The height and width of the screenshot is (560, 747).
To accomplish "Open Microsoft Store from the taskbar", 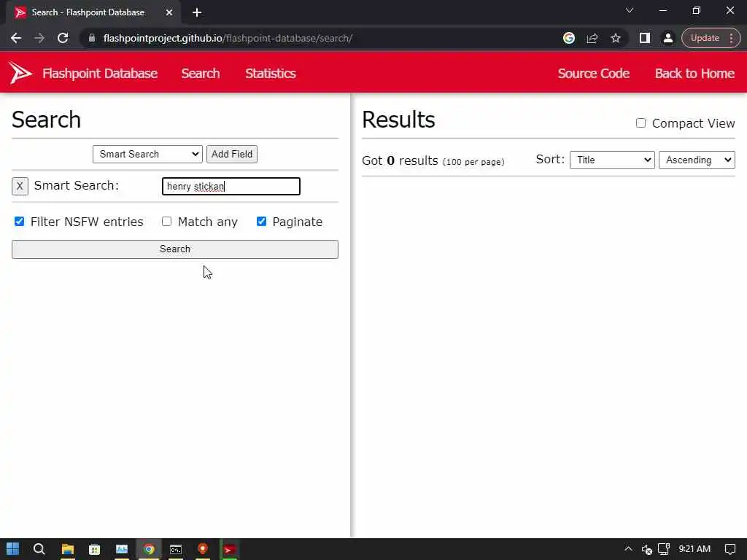I will tap(94, 549).
